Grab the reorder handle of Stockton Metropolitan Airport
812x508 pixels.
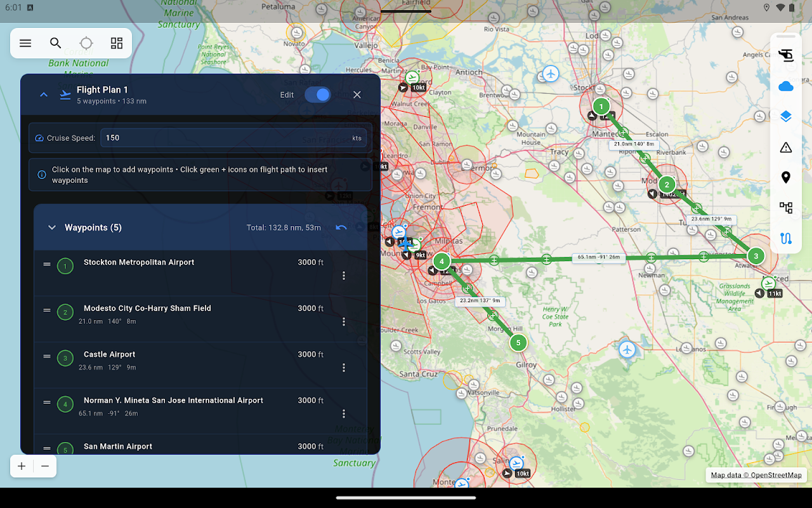tap(47, 264)
